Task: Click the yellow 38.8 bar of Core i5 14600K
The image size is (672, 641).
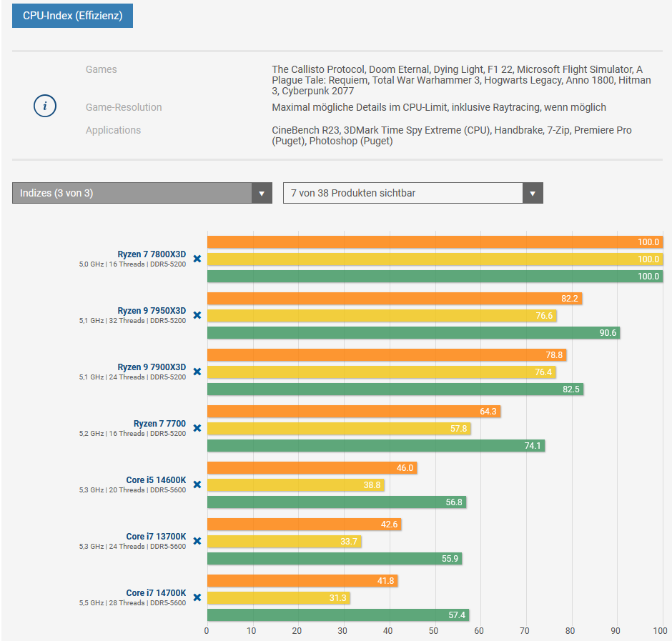Action: click(296, 485)
